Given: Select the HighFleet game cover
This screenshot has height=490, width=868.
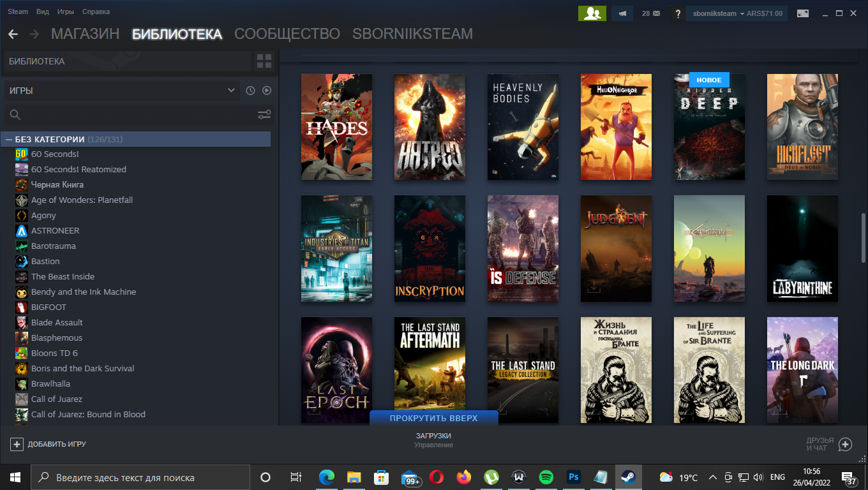Looking at the screenshot, I should [802, 126].
